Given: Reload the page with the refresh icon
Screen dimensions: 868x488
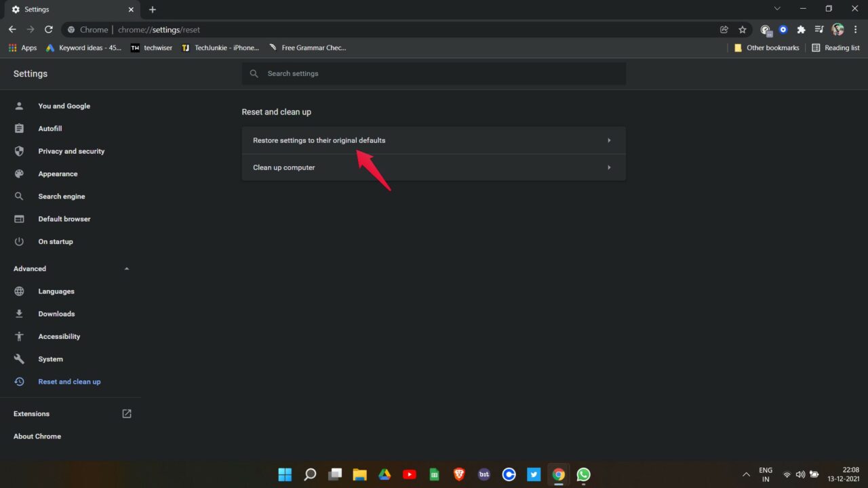Looking at the screenshot, I should (49, 30).
